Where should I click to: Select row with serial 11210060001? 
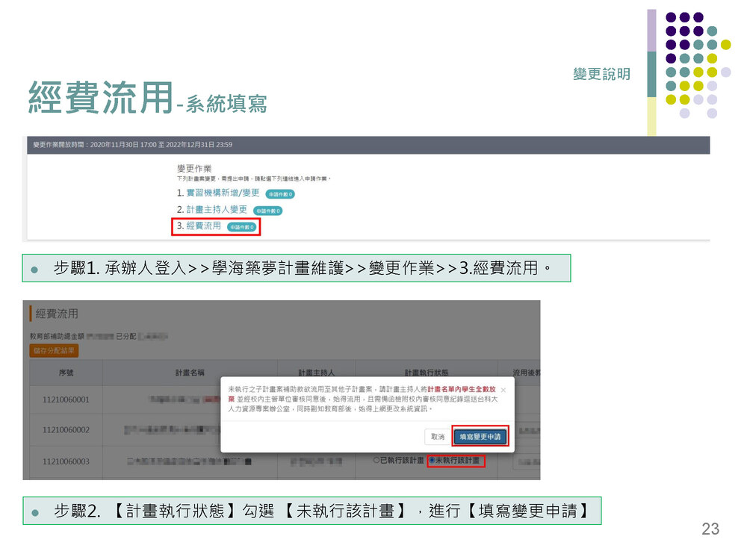[x=66, y=399]
